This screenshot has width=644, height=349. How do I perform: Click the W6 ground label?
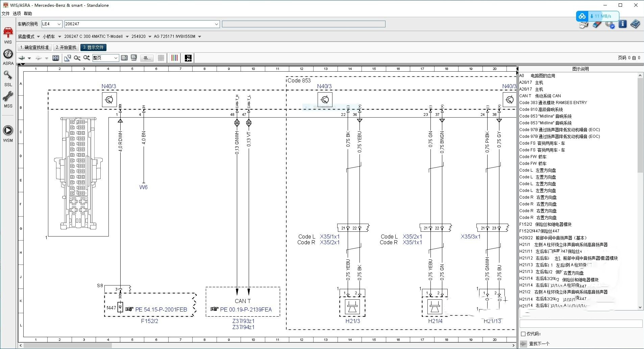(x=143, y=187)
